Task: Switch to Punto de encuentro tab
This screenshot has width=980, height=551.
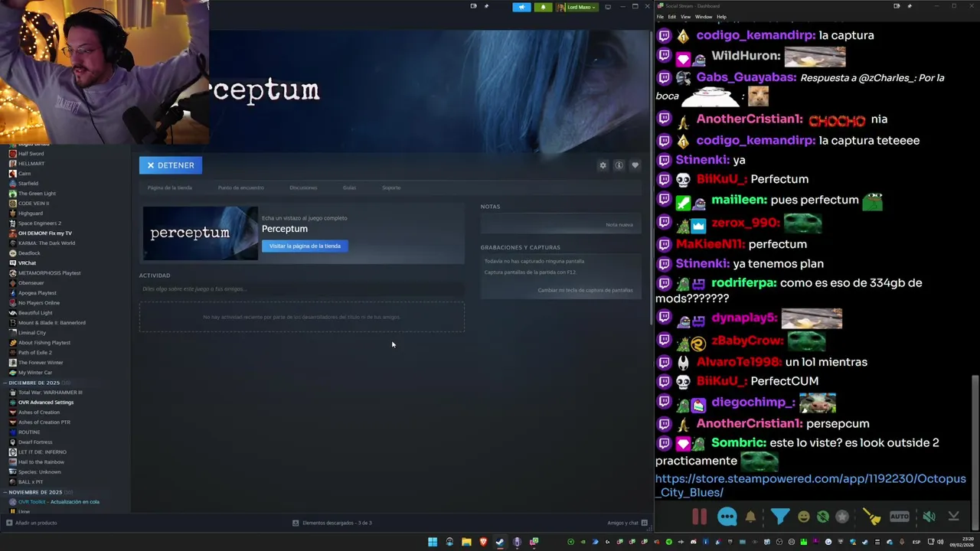Action: (x=240, y=187)
